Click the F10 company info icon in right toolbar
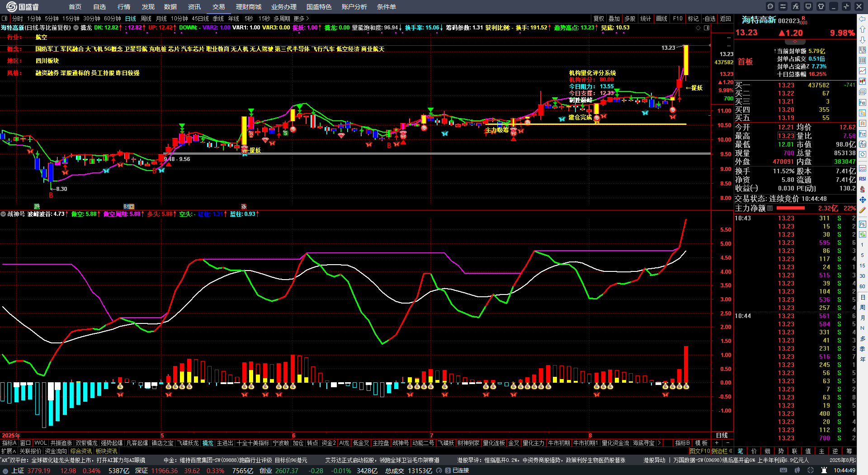The width and height of the screenshot is (868, 475). pyautogui.click(x=863, y=103)
